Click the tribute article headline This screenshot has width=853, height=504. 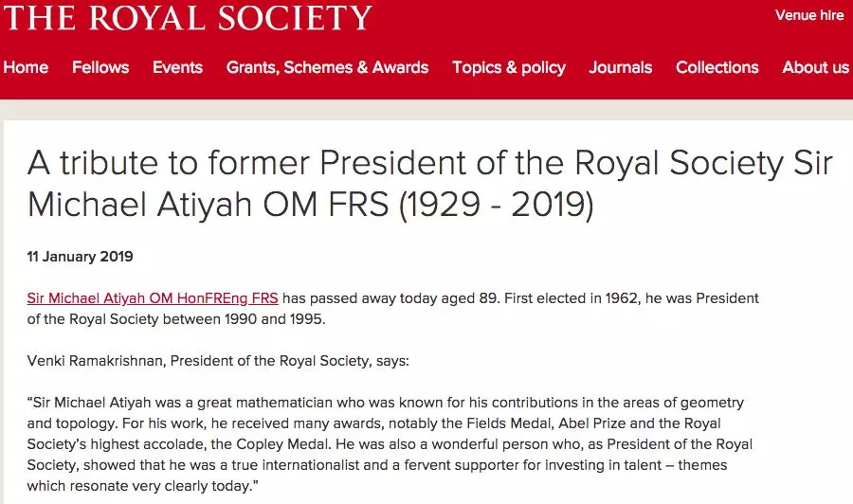(x=429, y=183)
